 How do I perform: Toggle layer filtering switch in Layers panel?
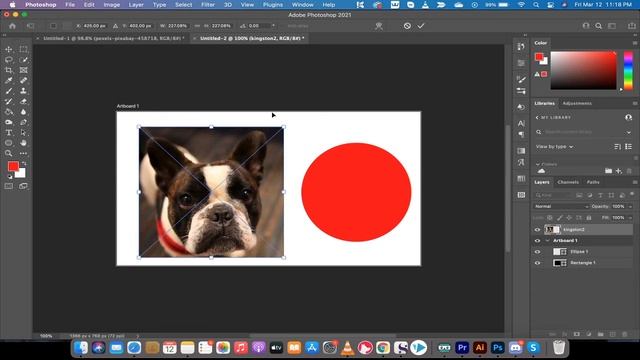click(x=632, y=195)
